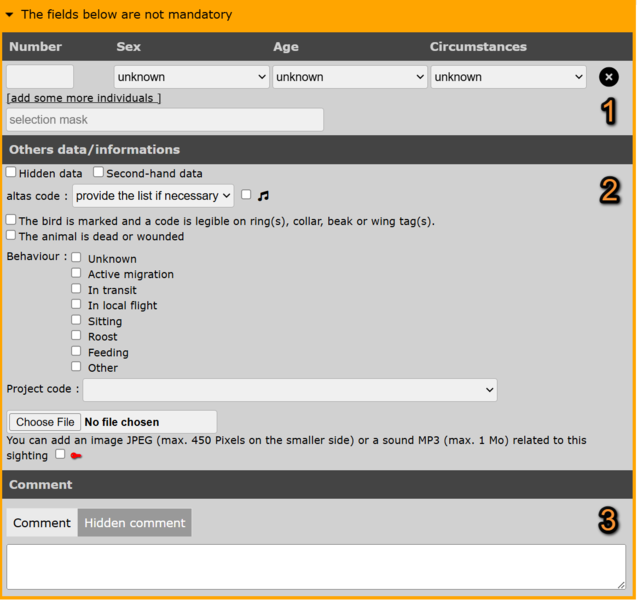Tick the checkbox next to the red key

tap(60, 454)
